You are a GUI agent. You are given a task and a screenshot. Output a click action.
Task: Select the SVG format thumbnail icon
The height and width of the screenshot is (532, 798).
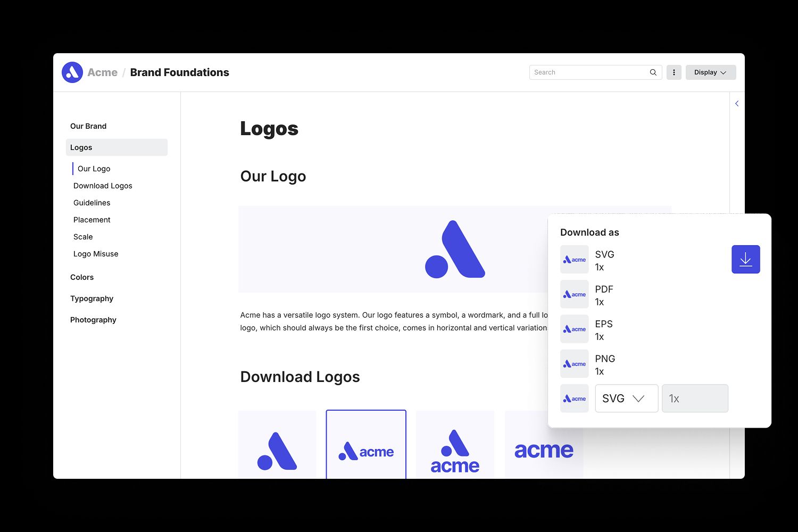[574, 259]
